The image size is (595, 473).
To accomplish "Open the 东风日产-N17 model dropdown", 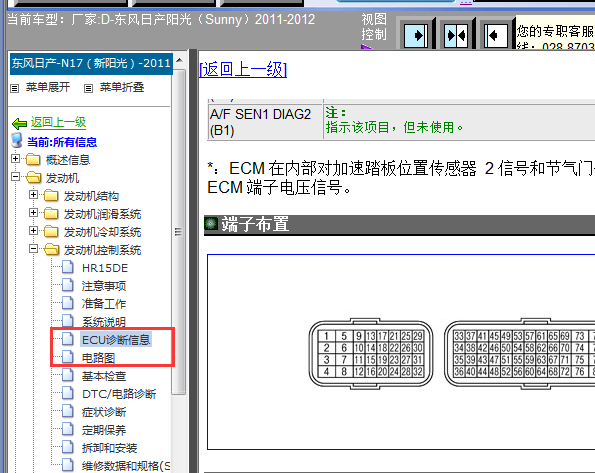I will 91,63.
